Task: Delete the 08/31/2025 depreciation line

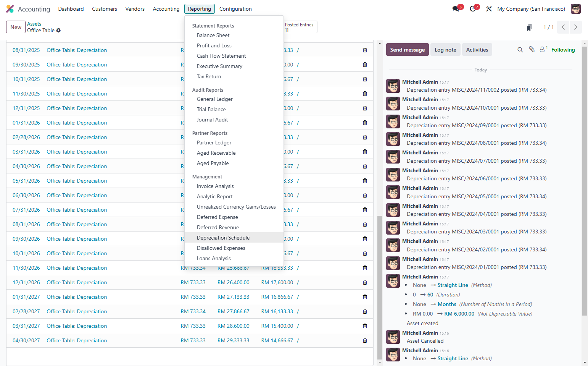Action: (365, 50)
